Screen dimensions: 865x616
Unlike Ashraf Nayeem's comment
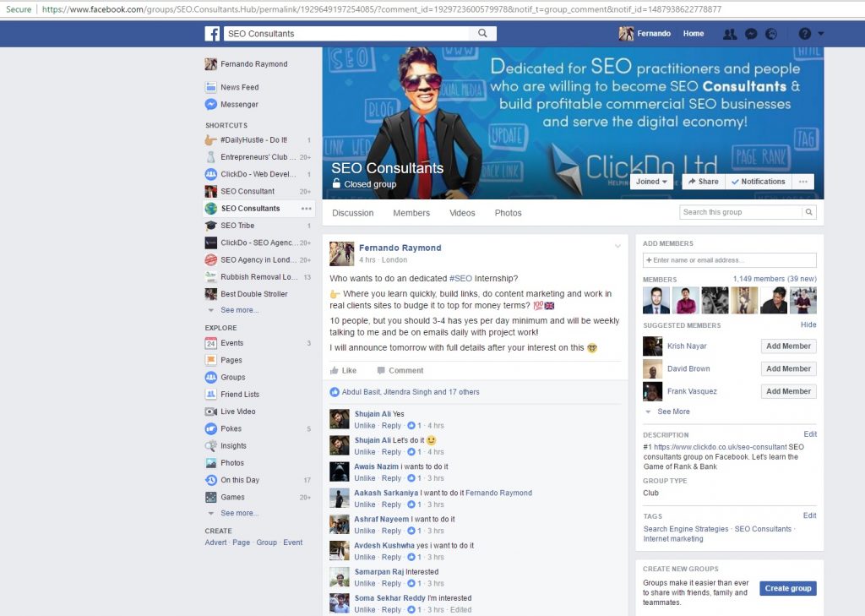(365, 531)
